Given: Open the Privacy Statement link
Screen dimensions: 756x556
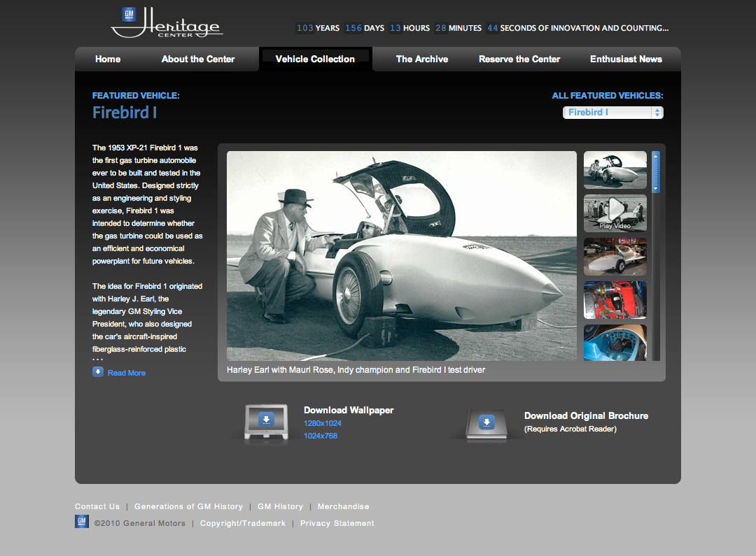Looking at the screenshot, I should pyautogui.click(x=337, y=523).
